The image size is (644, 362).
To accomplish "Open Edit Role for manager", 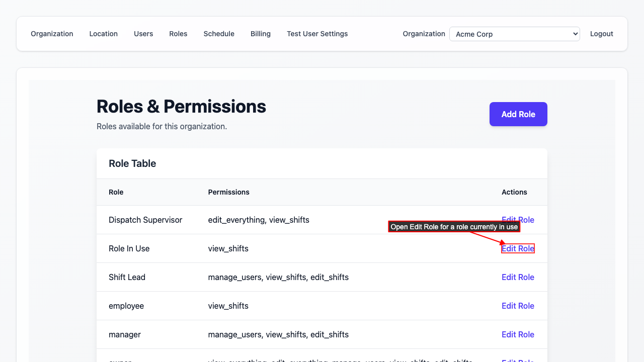I will [x=518, y=334].
